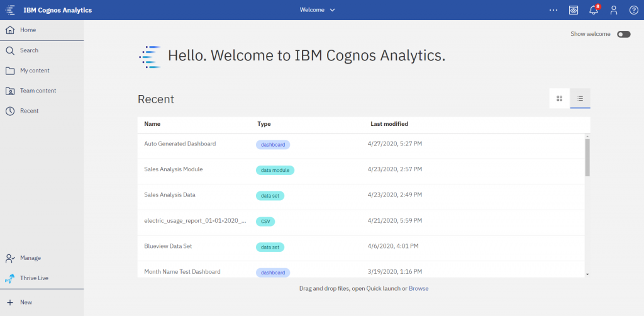Click the Browse link

[418, 288]
